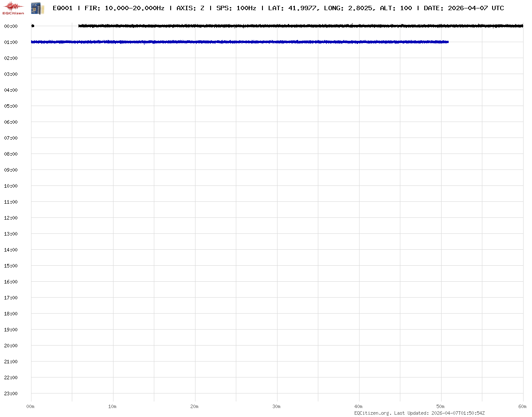This screenshot has height=417, width=532.
Task: Click the circuit board icon in header
Action: pyautogui.click(x=37, y=8)
